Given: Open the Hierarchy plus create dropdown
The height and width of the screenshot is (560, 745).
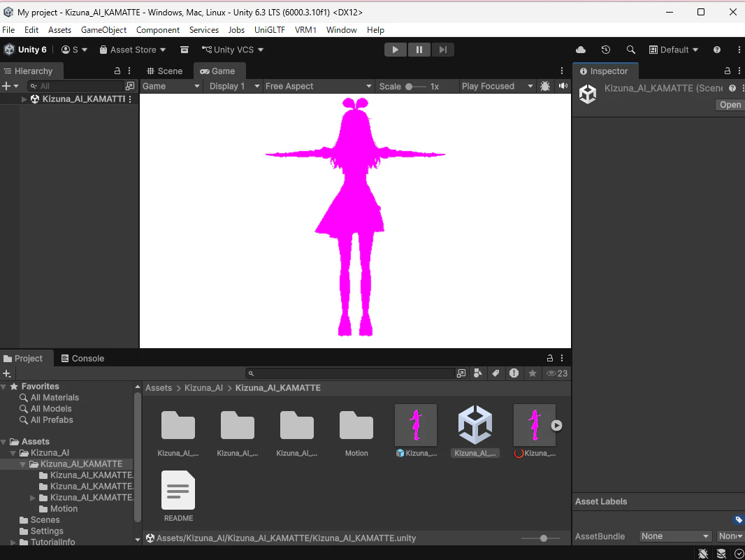Looking at the screenshot, I should pyautogui.click(x=10, y=86).
